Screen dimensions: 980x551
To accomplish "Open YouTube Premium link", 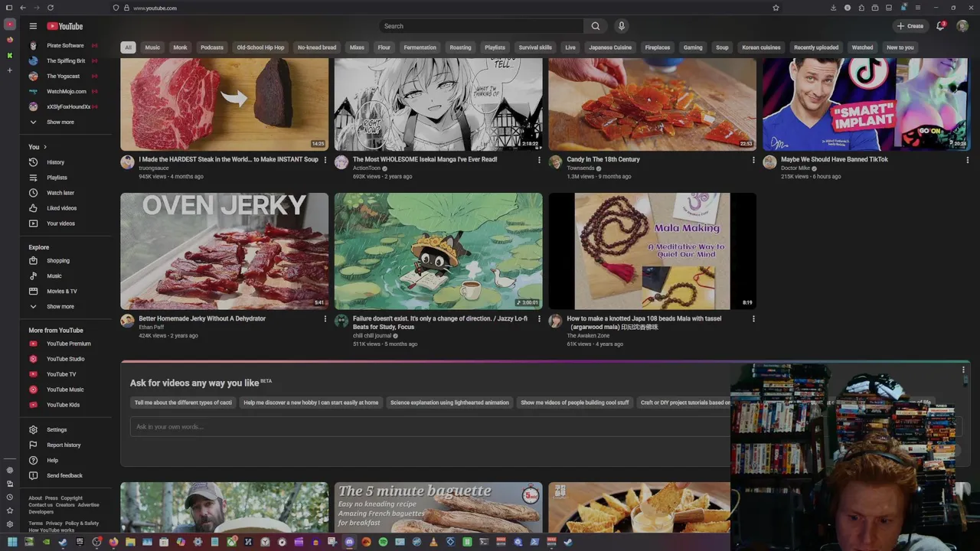I will (68, 344).
